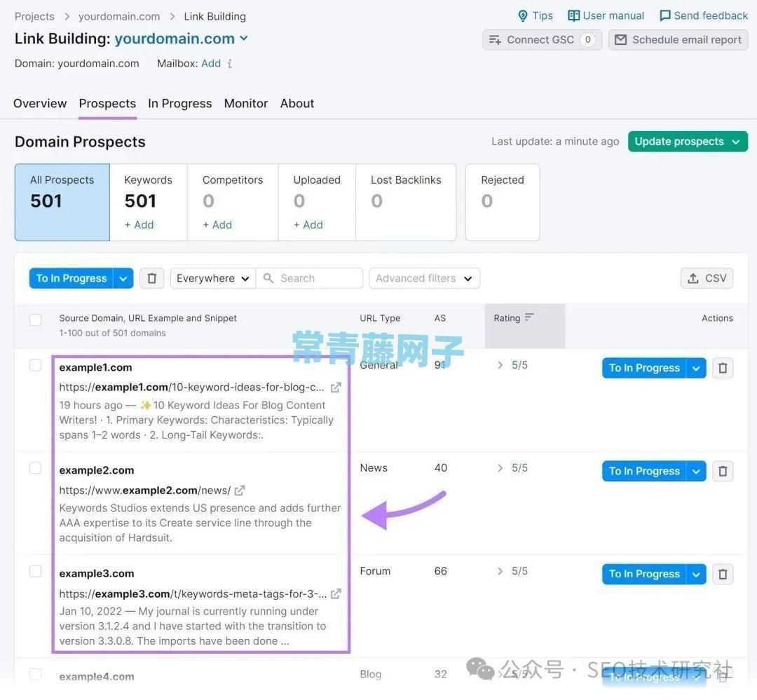Expand the 5/5 rating details for example3.com

(500, 572)
